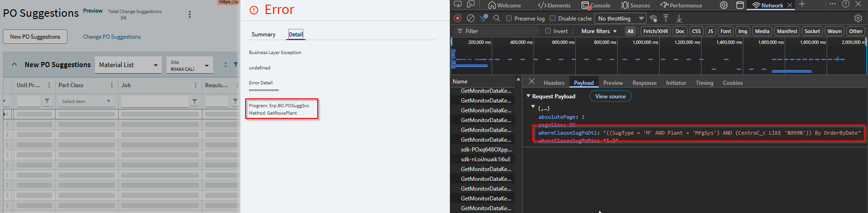Open DevTools more options ellipsis
The height and width of the screenshot is (213, 868).
tap(833, 4)
